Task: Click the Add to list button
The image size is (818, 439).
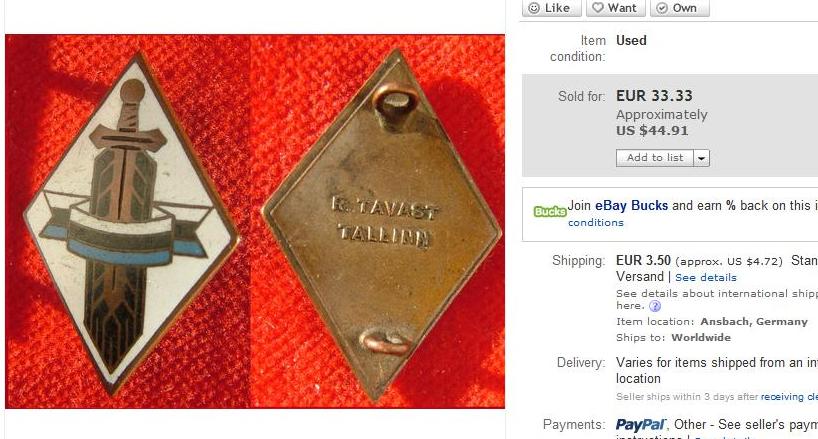Action: point(655,157)
